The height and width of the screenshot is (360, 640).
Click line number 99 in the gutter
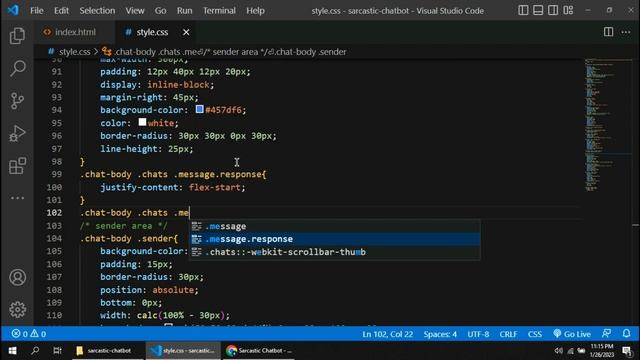pos(56,174)
